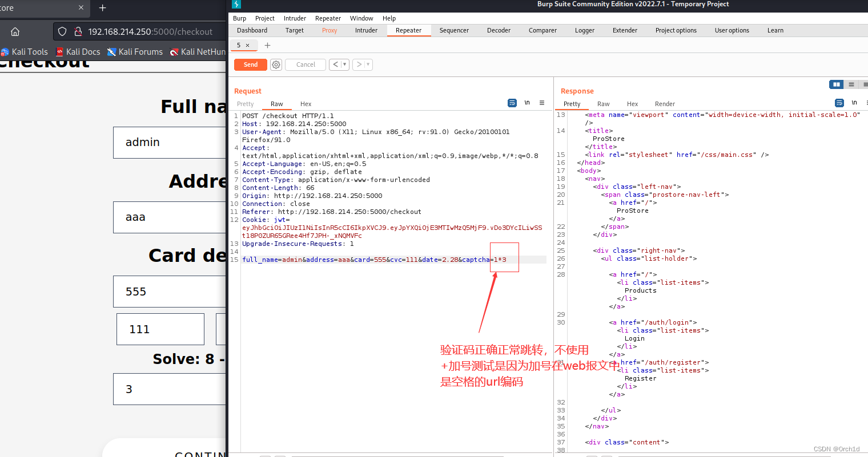The image size is (868, 457).
Task: Click the Burp Suite logo icon
Action: pyautogui.click(x=236, y=4)
